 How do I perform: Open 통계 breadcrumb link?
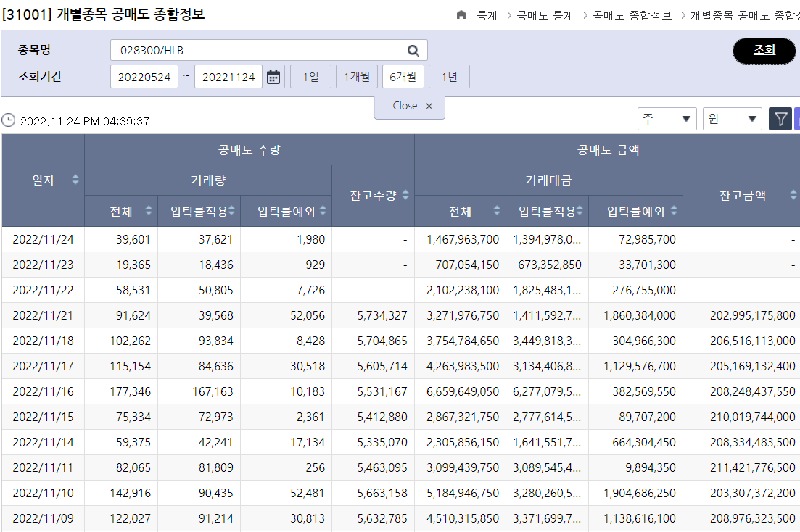click(x=487, y=16)
